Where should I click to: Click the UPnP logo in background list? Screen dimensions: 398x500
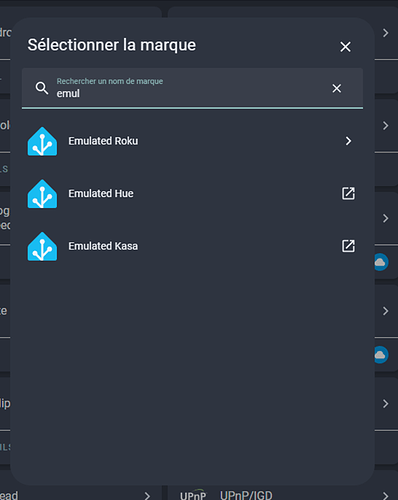pyautogui.click(x=193, y=495)
